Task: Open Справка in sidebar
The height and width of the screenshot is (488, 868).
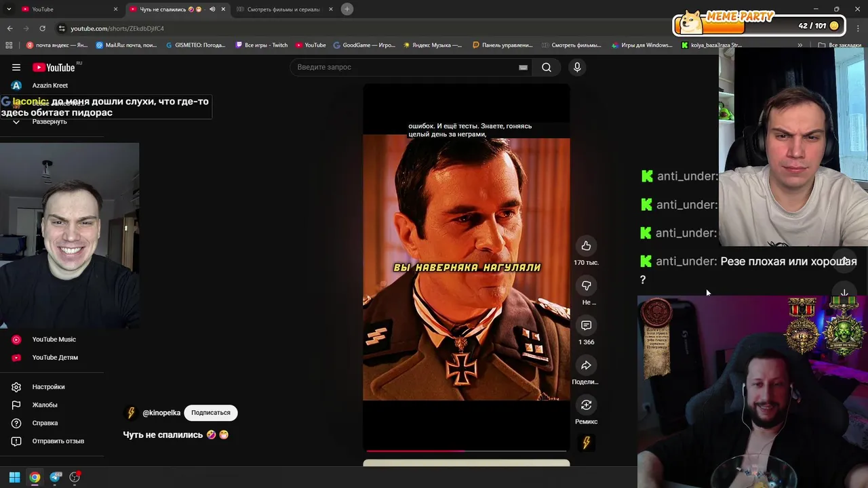Action: point(45,423)
